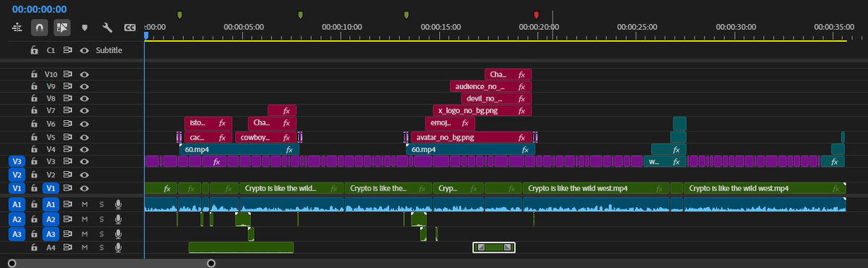868x268 pixels.
Task: Select the red timeline marker
Action: click(536, 14)
